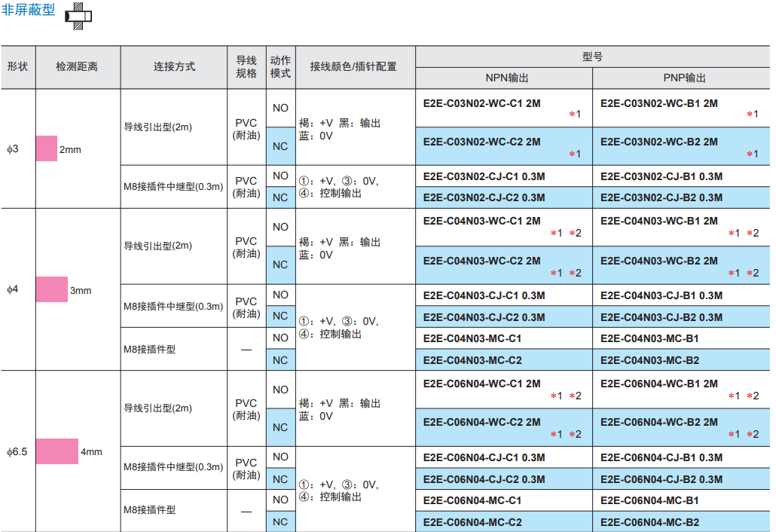Click the *1 footnote beside E2E-C03N02-WC-C1
This screenshot has height=532, width=776.
pyautogui.click(x=575, y=115)
